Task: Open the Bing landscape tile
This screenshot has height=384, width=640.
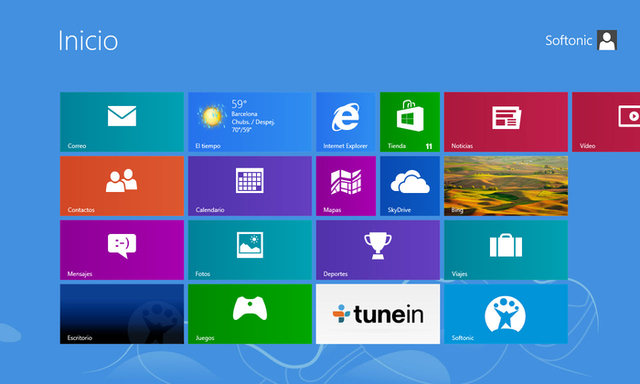Action: [506, 186]
